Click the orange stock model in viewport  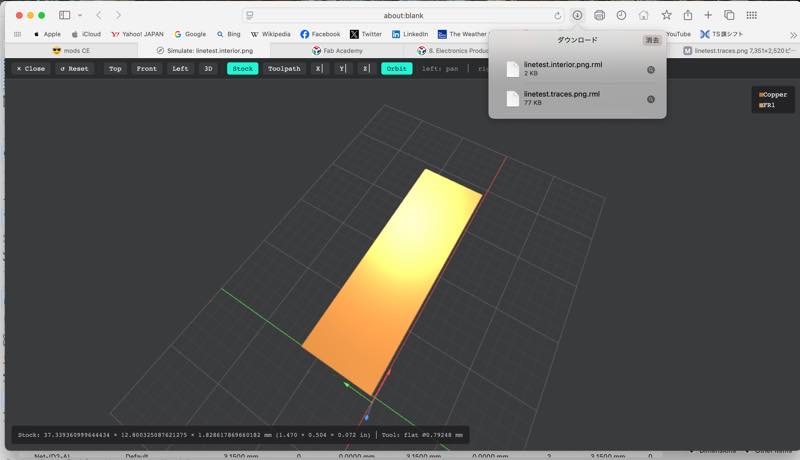[393, 280]
